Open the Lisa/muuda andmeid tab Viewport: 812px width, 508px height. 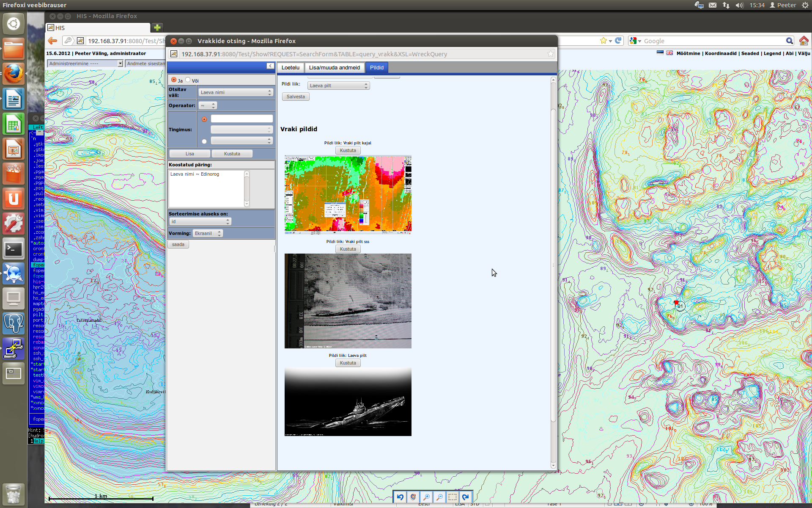tap(334, 67)
